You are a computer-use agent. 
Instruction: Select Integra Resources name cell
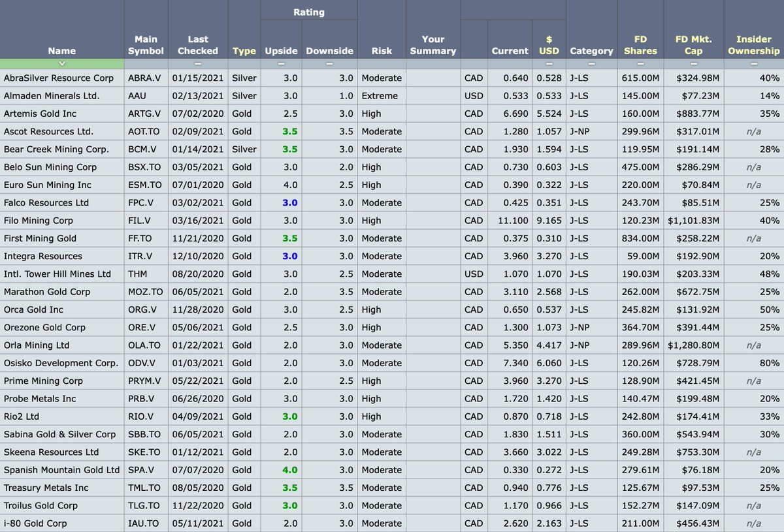coord(43,256)
